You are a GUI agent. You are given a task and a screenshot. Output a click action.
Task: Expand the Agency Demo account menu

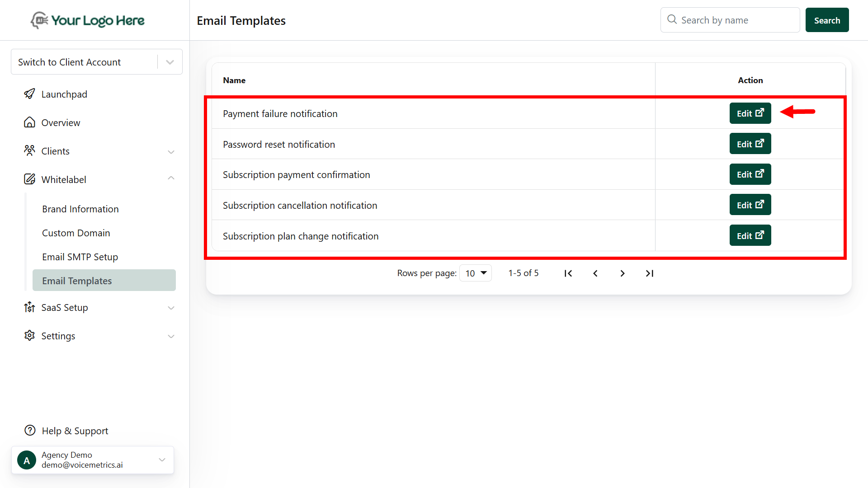(x=162, y=460)
